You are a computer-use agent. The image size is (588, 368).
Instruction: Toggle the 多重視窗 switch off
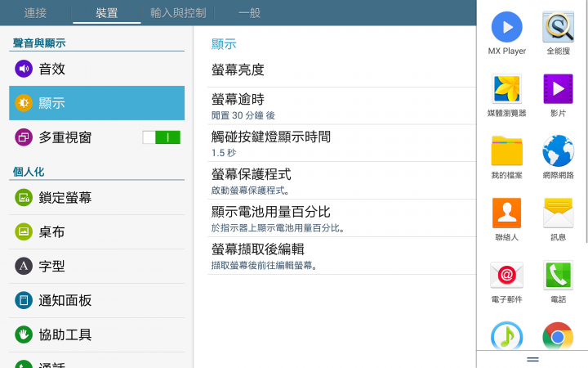click(x=161, y=137)
